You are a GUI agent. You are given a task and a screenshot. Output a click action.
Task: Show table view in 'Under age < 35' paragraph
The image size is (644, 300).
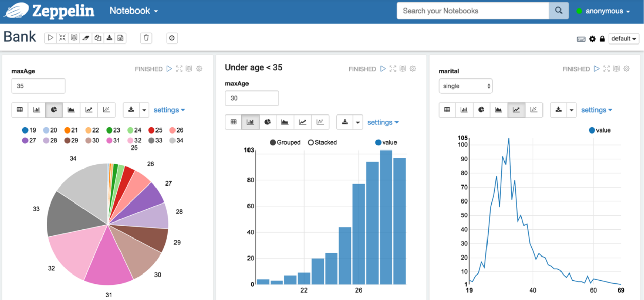click(233, 122)
